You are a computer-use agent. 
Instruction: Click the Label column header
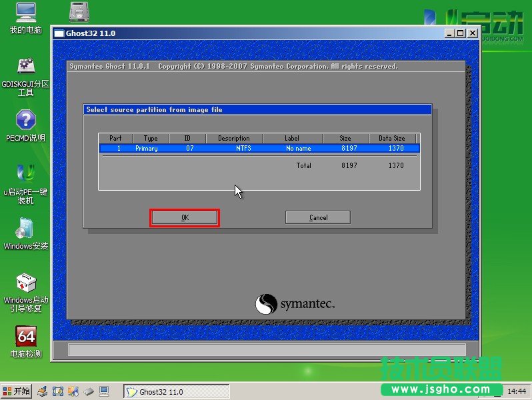click(x=292, y=139)
